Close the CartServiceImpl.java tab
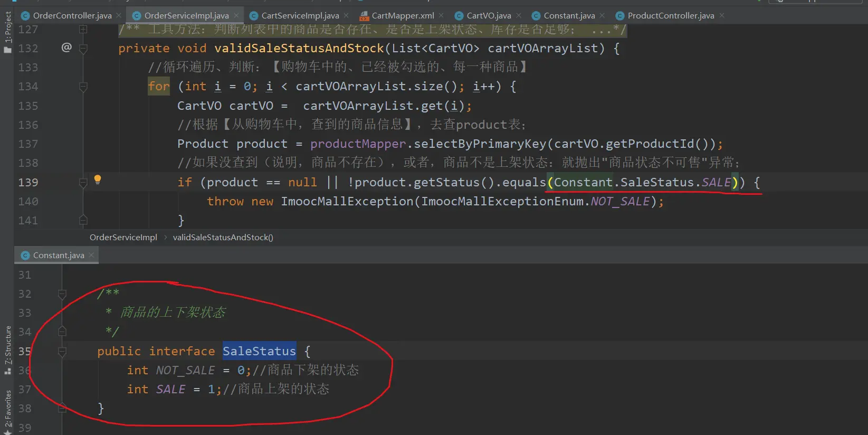Image resolution: width=868 pixels, height=435 pixels. (346, 16)
